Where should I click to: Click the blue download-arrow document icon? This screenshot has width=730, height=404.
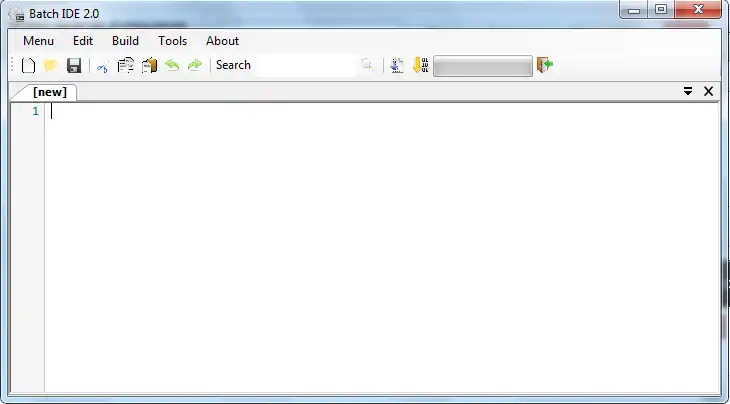pyautogui.click(x=397, y=65)
